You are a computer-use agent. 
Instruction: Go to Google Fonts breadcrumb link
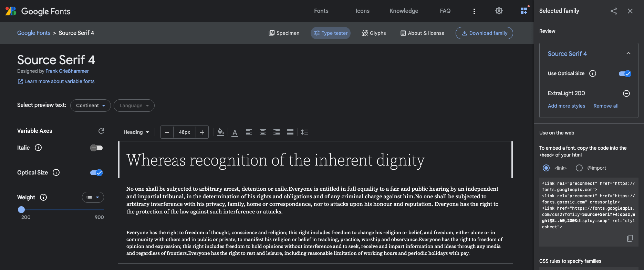(x=34, y=33)
